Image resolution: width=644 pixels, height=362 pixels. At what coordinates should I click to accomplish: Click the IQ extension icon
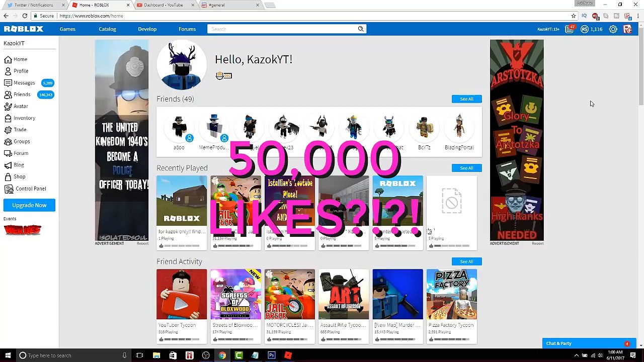584,16
